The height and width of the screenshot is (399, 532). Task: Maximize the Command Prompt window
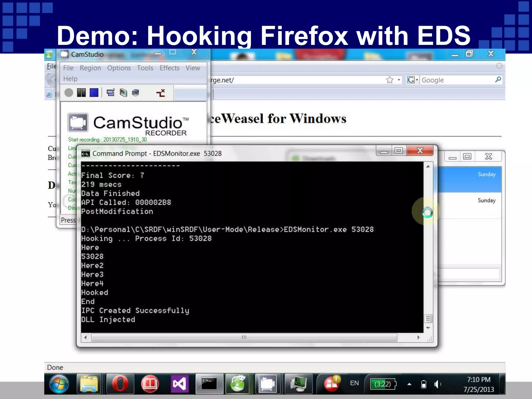point(399,151)
